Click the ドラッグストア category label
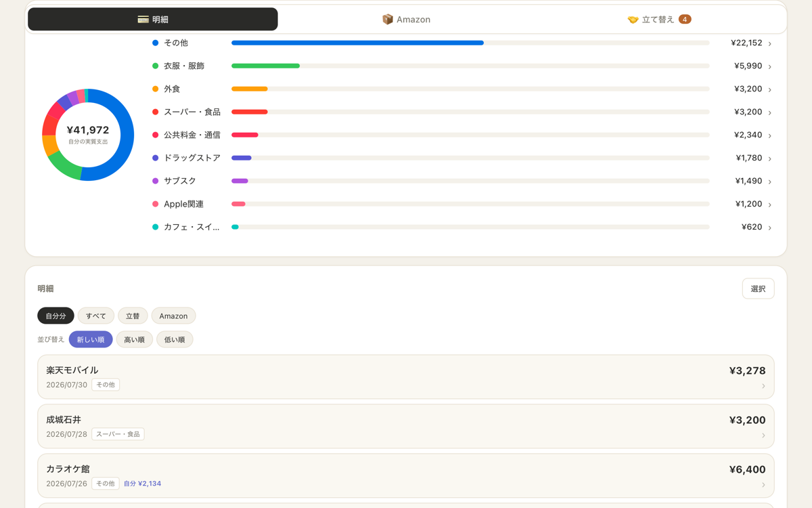The height and width of the screenshot is (508, 812). [192, 158]
